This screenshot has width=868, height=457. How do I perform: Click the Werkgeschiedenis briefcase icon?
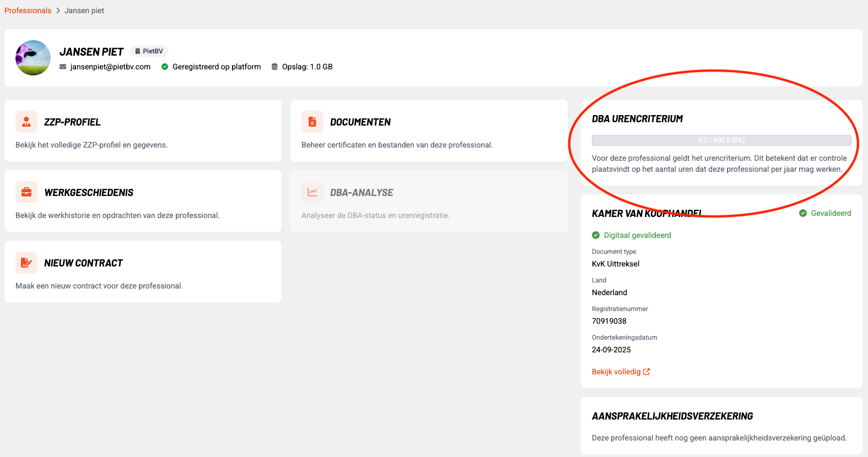pos(26,192)
